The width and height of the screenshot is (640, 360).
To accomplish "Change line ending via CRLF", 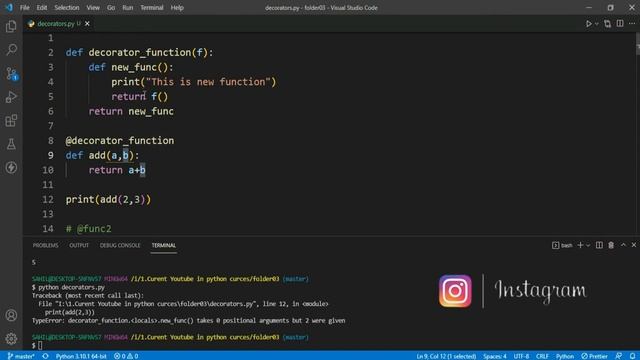I will click(542, 356).
